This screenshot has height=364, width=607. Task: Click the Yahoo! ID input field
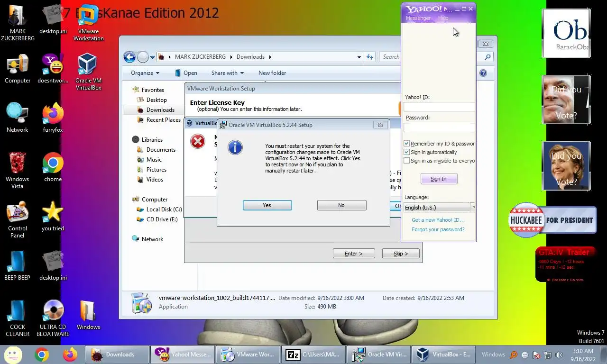pyautogui.click(x=439, y=107)
